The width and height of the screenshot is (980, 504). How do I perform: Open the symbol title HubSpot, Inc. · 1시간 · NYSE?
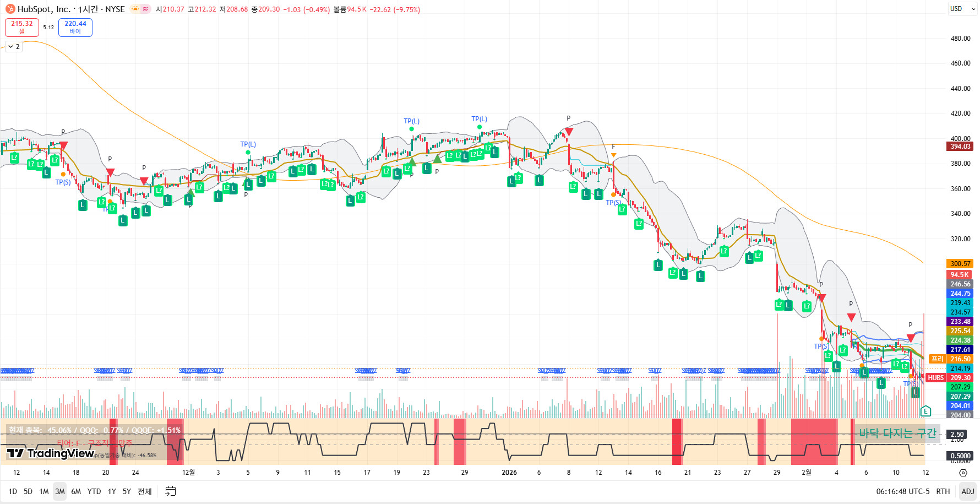[71, 9]
